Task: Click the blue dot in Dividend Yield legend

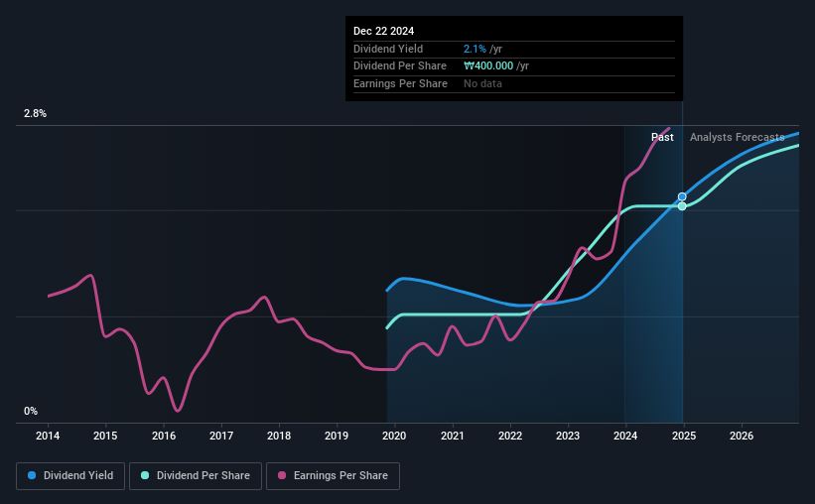Action: pyautogui.click(x=32, y=475)
